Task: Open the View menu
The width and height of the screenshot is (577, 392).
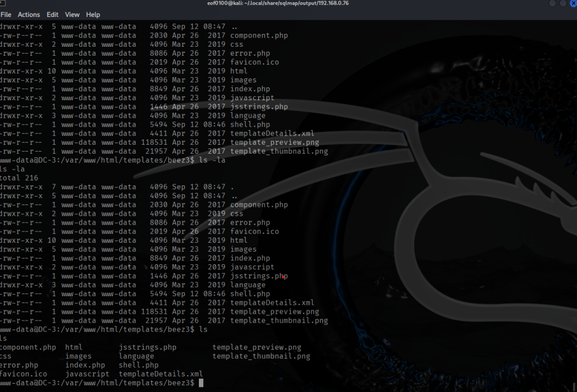Action: 72,15
